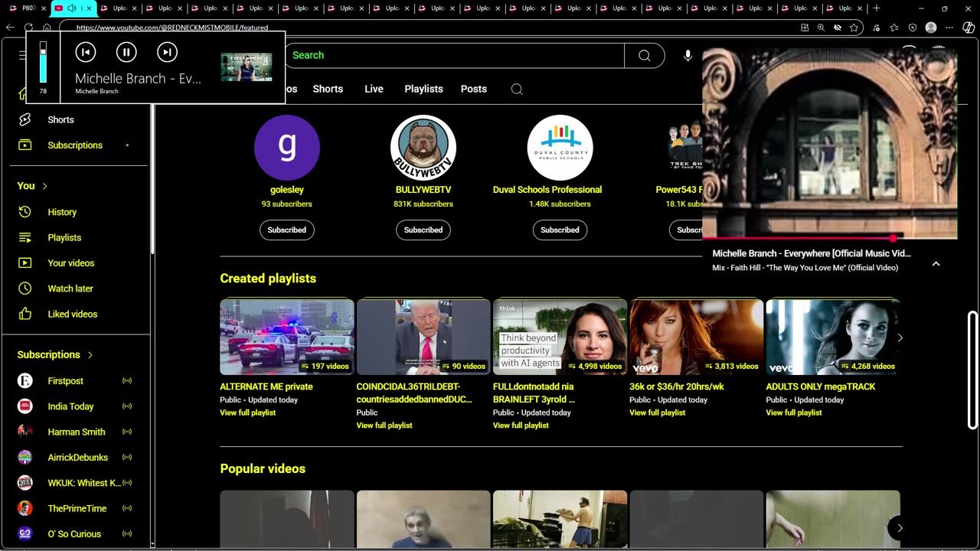The width and height of the screenshot is (980, 551).
Task: Open the browser home page icon
Action: point(47,28)
